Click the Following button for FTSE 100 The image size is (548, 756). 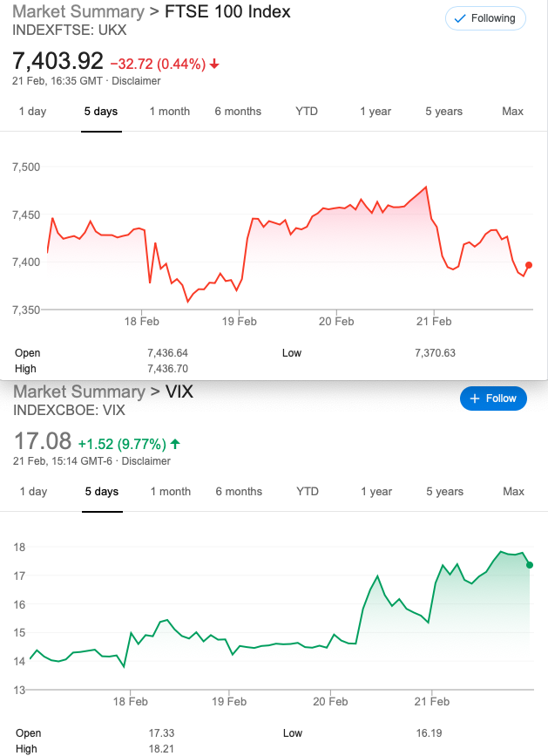(485, 18)
